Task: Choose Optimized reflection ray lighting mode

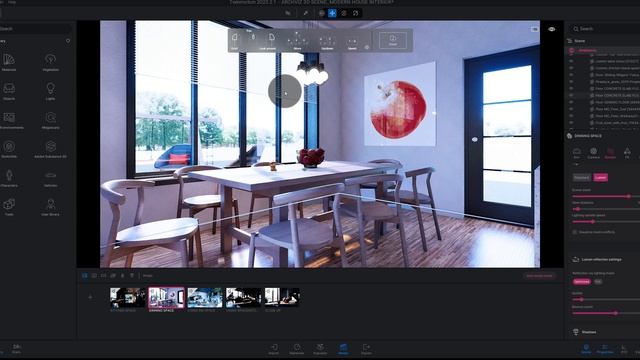Action: [x=582, y=282]
